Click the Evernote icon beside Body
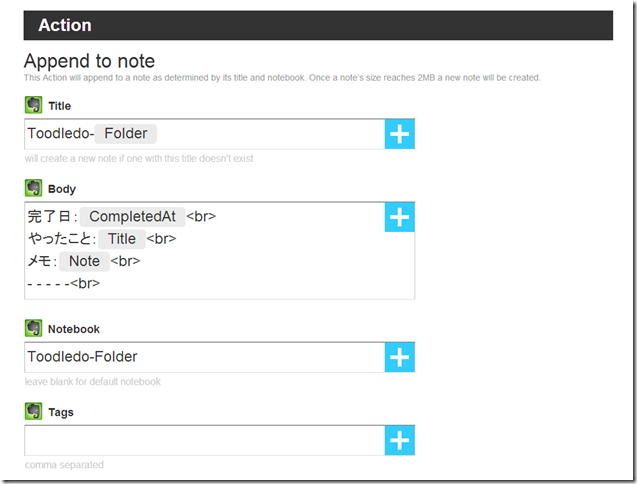 33,188
